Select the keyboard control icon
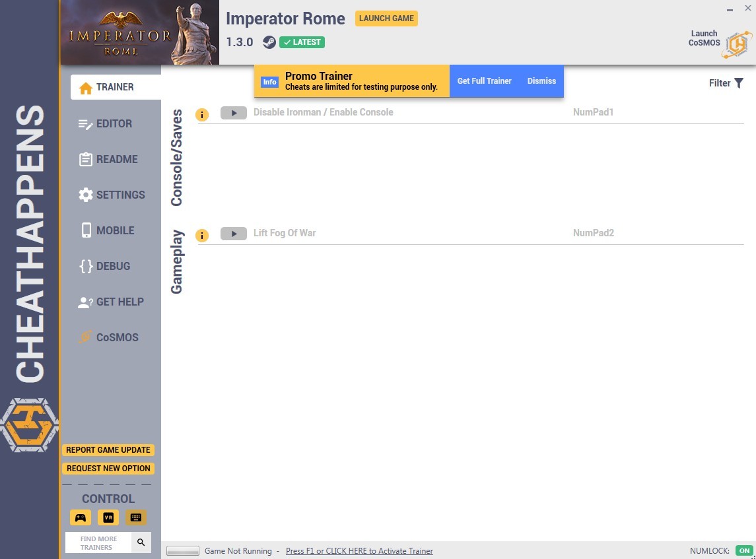Image resolution: width=756 pixels, height=559 pixels. coord(136,517)
